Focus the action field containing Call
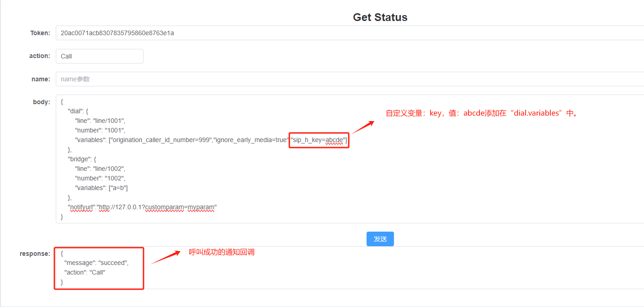The image size is (644, 307). coord(99,56)
